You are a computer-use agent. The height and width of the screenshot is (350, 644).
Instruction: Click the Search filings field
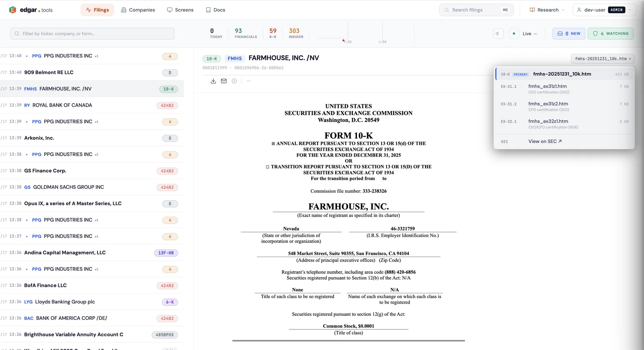click(x=476, y=10)
